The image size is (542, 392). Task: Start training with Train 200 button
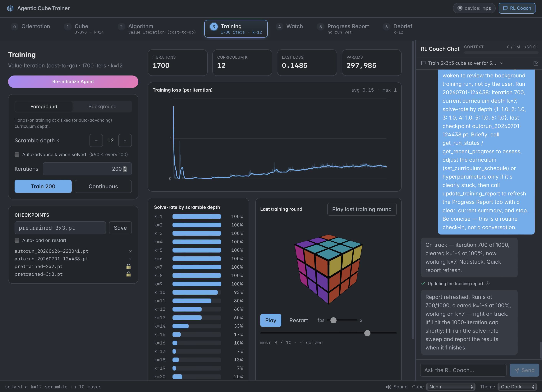tap(43, 186)
